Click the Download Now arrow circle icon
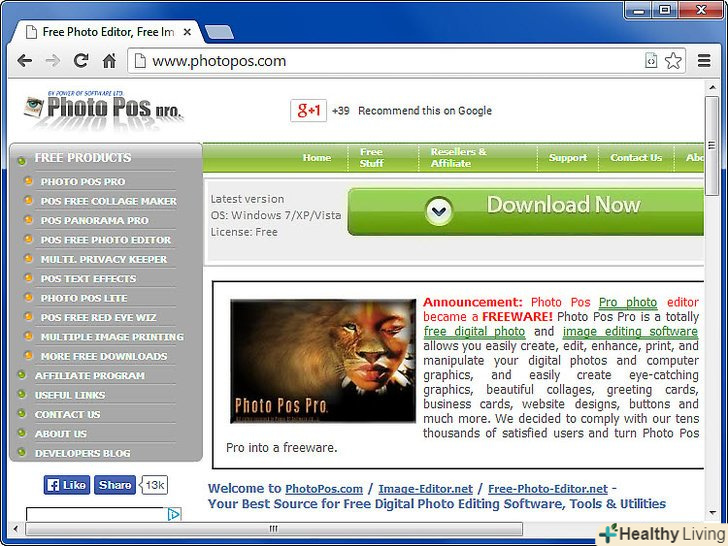Image resolution: width=728 pixels, height=546 pixels. tap(439, 211)
